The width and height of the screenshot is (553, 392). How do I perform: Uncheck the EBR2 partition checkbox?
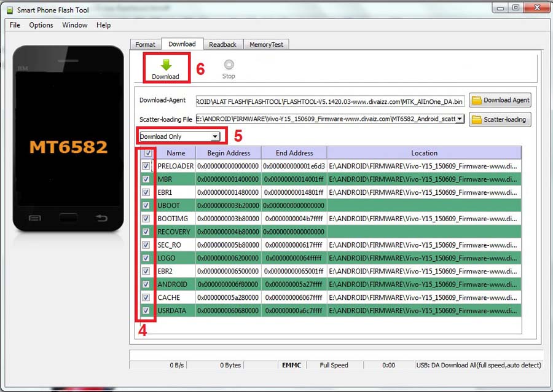pyautogui.click(x=146, y=271)
